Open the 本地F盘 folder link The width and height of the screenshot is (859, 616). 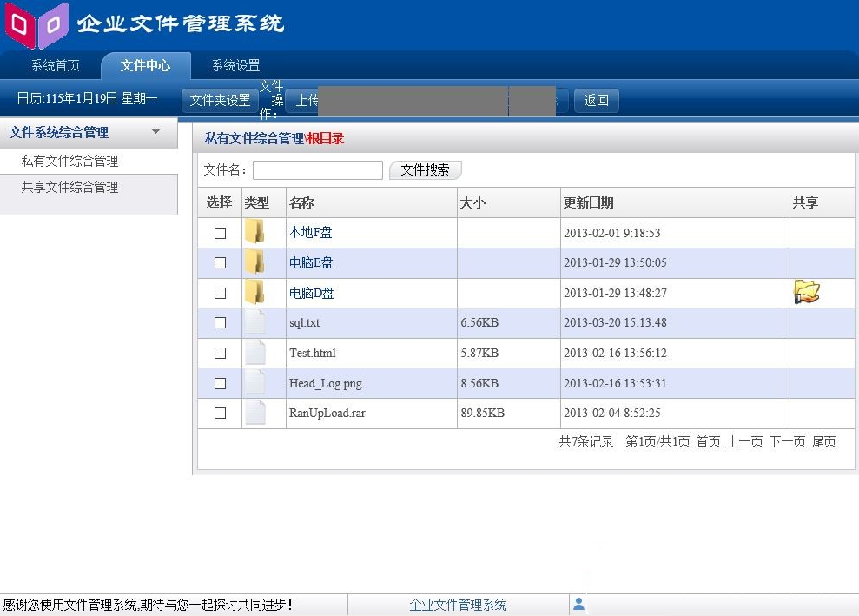pyautogui.click(x=311, y=232)
